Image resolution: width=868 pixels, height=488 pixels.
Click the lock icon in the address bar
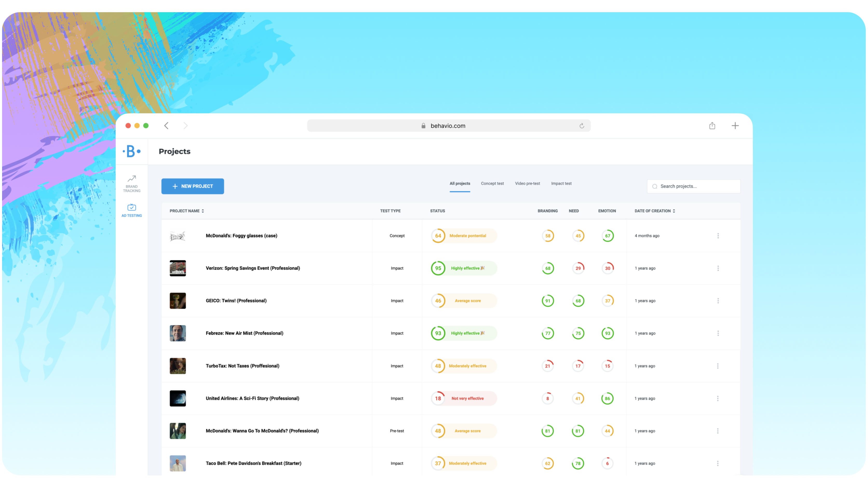[423, 126]
